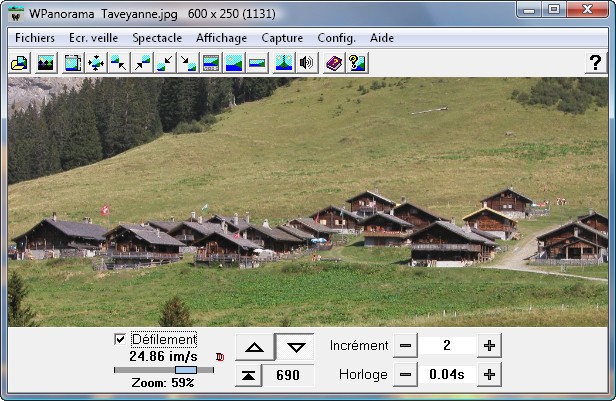Click the question mark about-image icon
Image resolution: width=616 pixels, height=401 pixels.
pyautogui.click(x=357, y=63)
